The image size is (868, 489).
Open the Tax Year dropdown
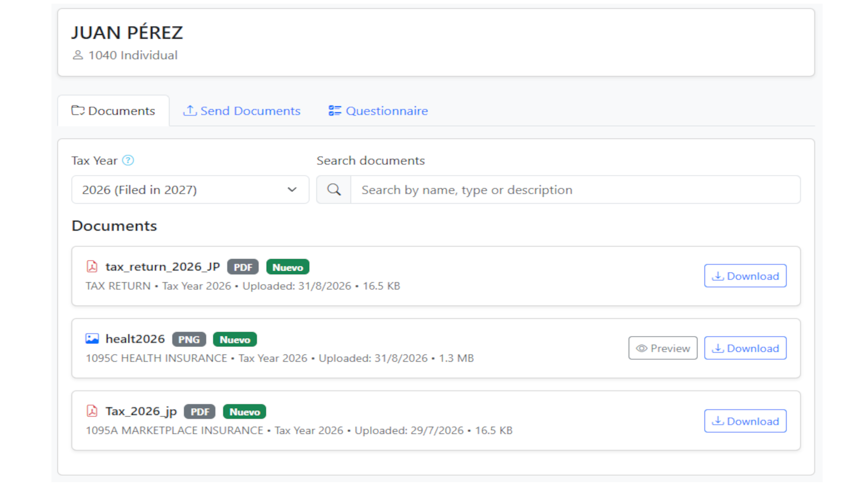point(190,190)
